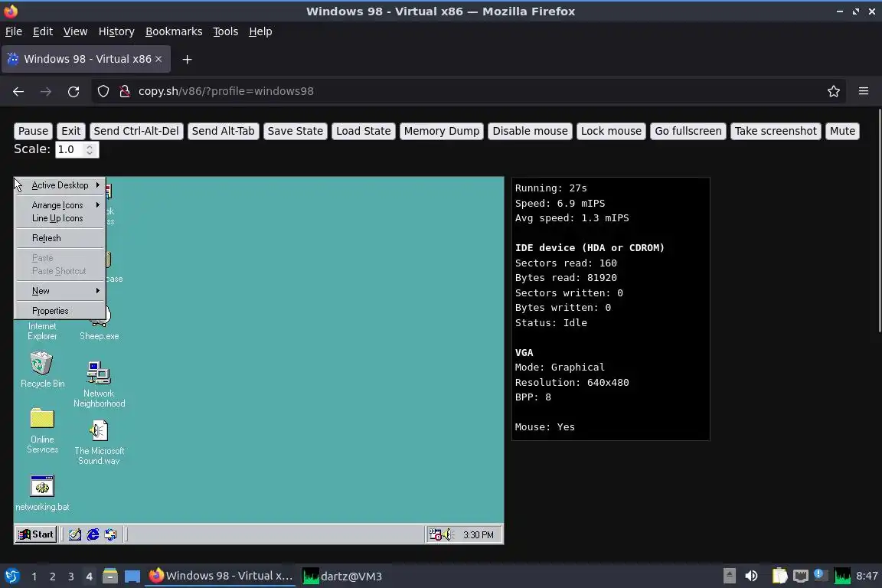882x588 pixels.
Task: Close the Windows 98 - Virtual x86 tab
Action: tap(158, 59)
